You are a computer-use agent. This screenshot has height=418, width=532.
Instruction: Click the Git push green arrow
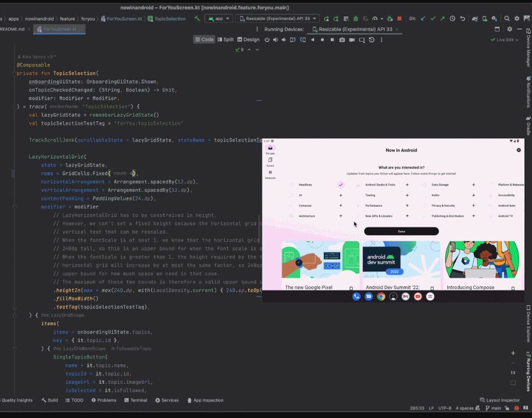coord(442,19)
